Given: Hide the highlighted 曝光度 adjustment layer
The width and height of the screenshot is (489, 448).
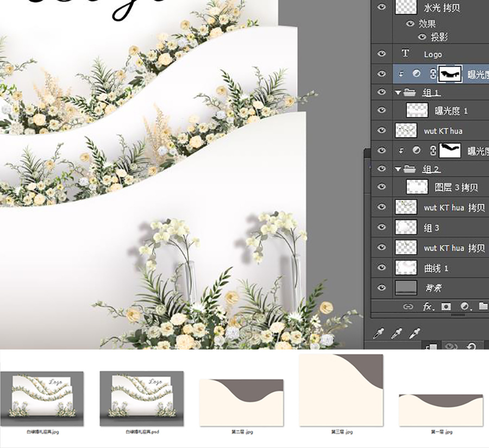Looking at the screenshot, I should (381, 74).
